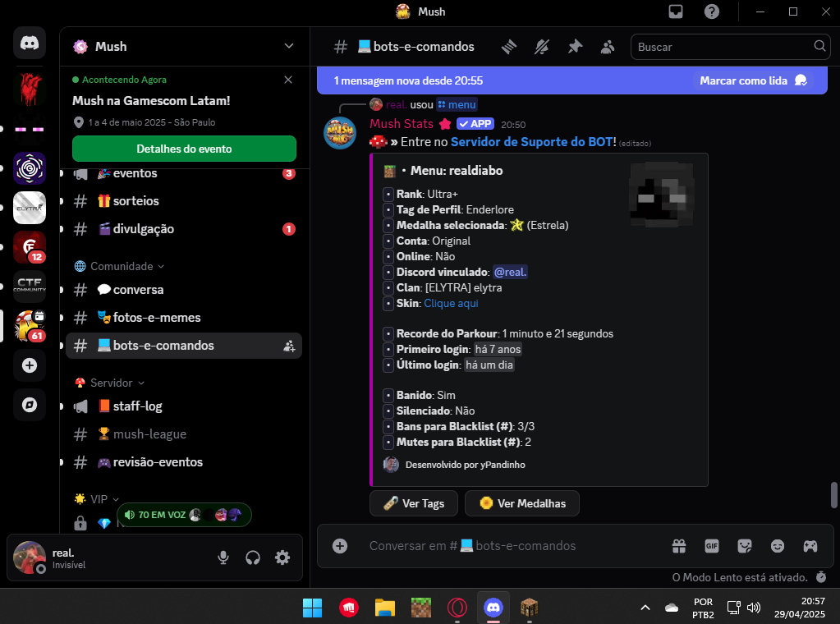Collapse the VIP category
Viewport: 840px width, 624px height.
pyautogui.click(x=97, y=499)
